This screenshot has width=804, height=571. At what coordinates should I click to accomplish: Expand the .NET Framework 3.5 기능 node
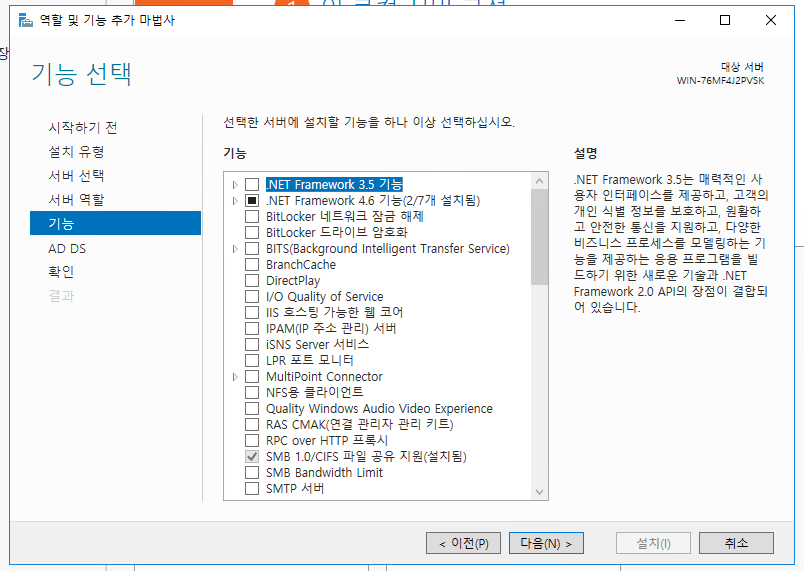tap(235, 185)
